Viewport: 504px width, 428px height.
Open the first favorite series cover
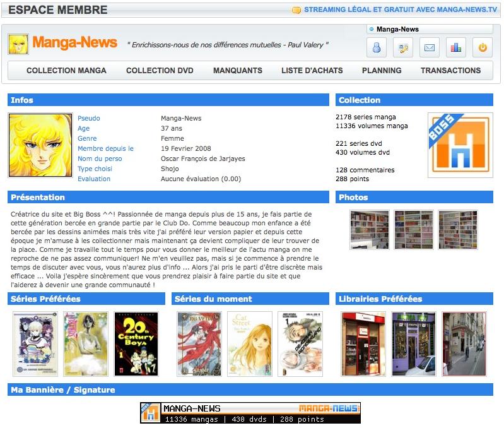coord(35,344)
